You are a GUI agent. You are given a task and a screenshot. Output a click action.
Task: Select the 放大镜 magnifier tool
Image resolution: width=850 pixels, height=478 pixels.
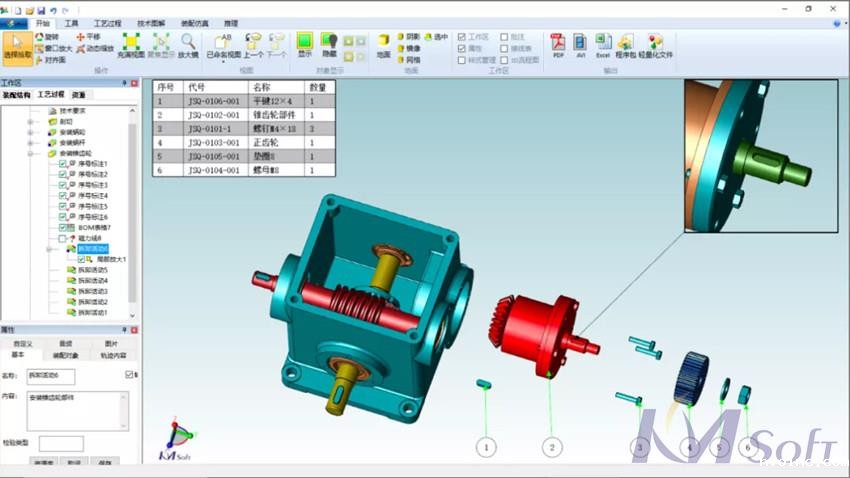tap(188, 44)
